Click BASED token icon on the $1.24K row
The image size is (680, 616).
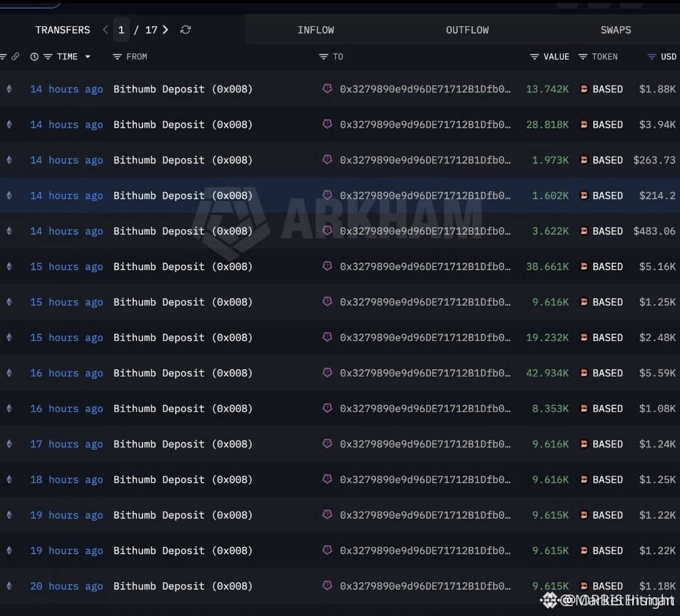click(584, 444)
